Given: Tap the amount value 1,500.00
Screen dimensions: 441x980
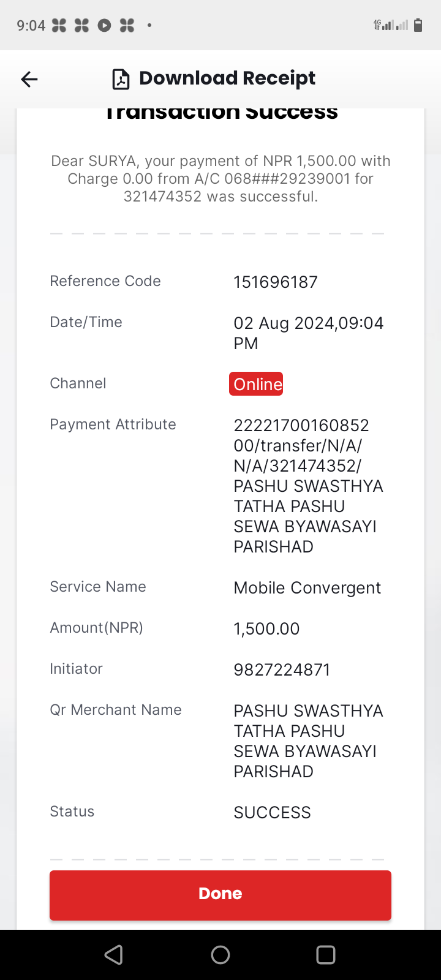Looking at the screenshot, I should [x=266, y=629].
